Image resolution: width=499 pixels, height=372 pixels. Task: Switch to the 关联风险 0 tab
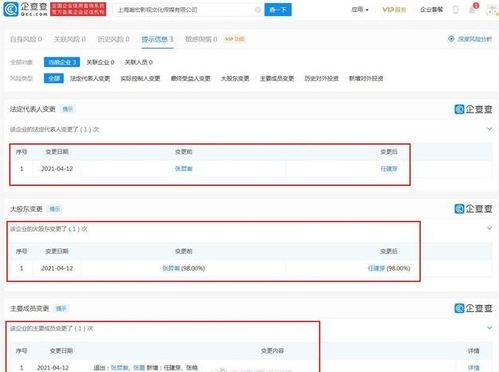point(70,39)
